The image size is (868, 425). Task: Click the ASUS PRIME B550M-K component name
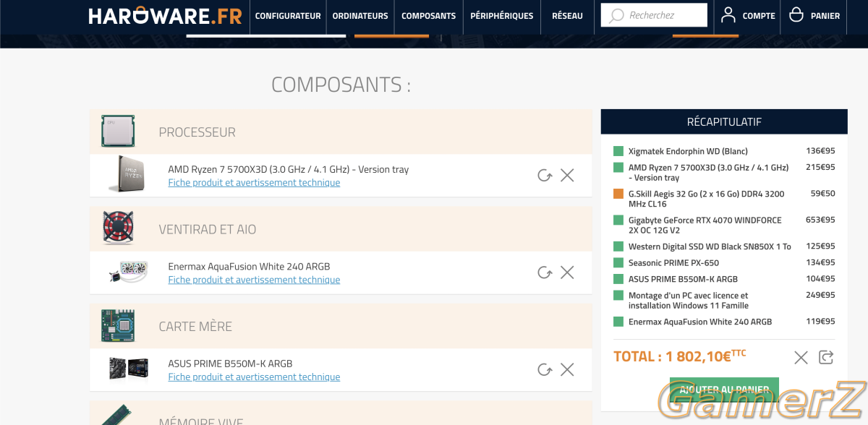230,364
